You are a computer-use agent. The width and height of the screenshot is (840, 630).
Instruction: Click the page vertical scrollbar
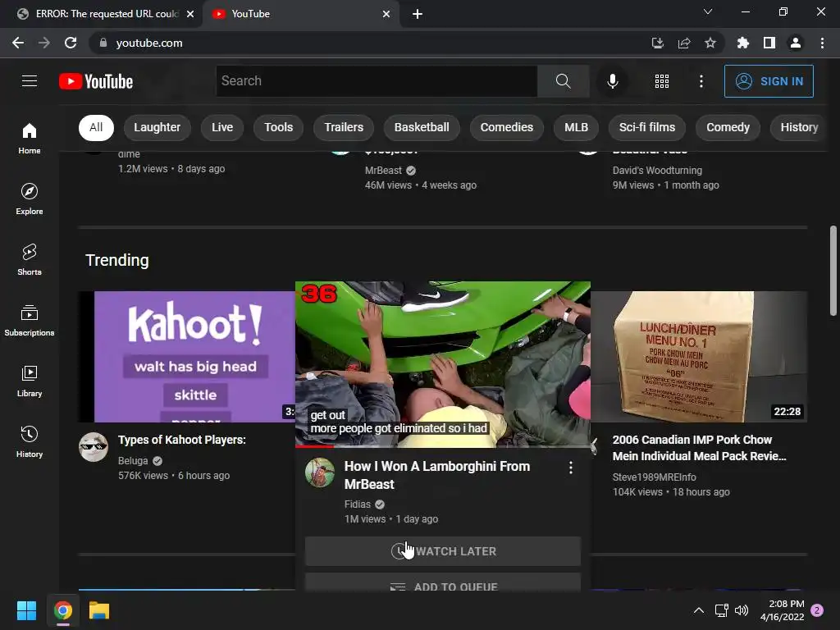click(x=833, y=271)
